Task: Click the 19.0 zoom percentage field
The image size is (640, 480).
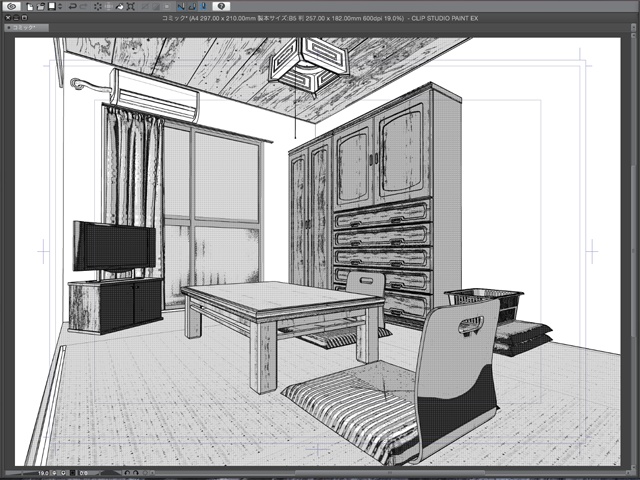Action: pos(43,473)
